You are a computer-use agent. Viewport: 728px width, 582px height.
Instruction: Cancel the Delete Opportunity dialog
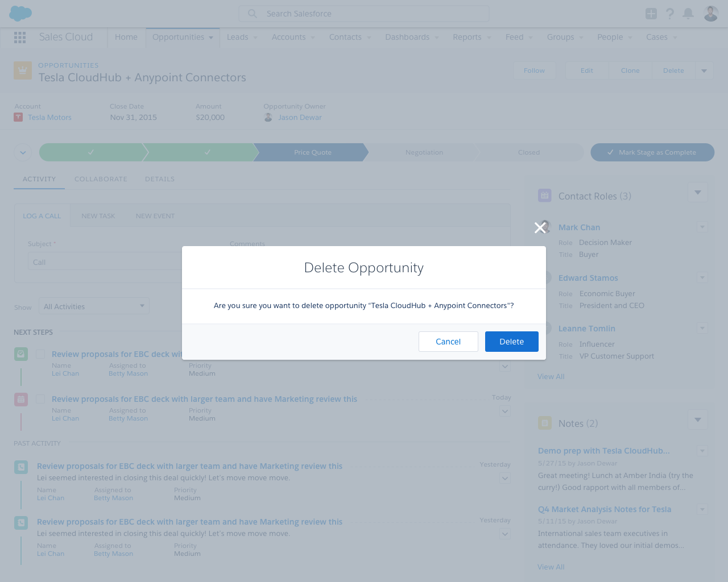click(x=448, y=341)
